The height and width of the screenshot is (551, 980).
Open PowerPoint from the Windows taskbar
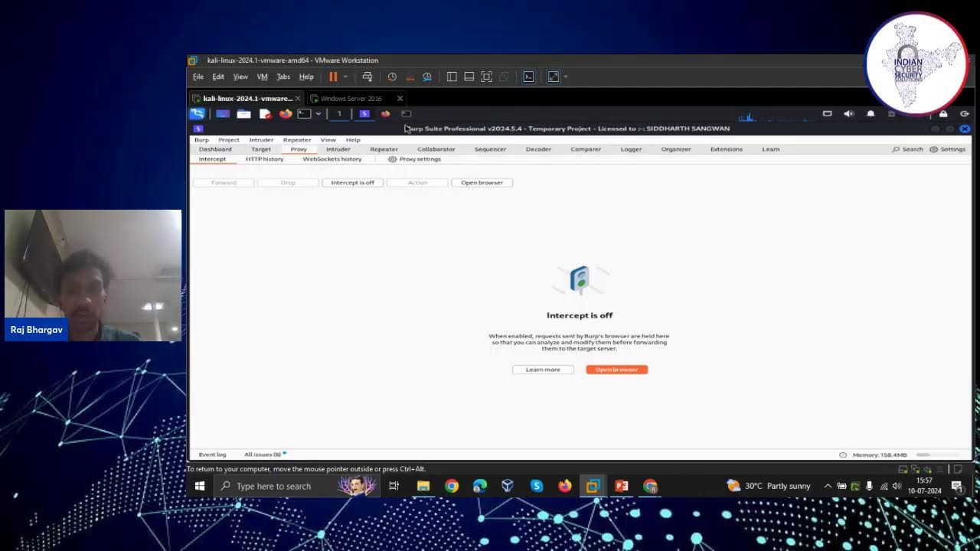622,486
